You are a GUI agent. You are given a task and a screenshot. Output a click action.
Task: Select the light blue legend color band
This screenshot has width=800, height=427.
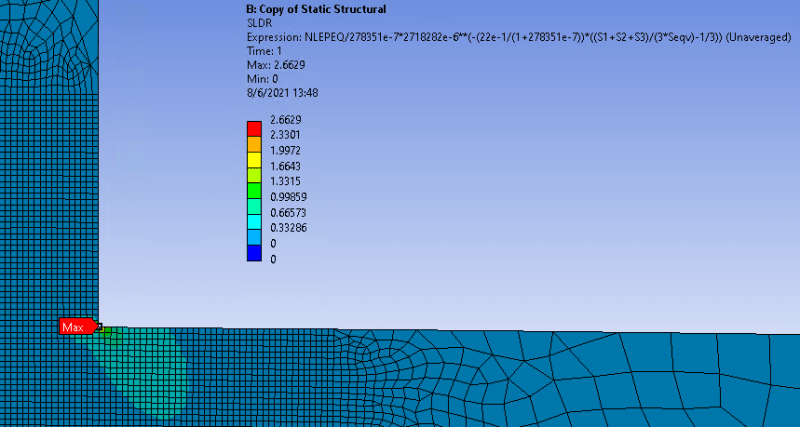(254, 237)
